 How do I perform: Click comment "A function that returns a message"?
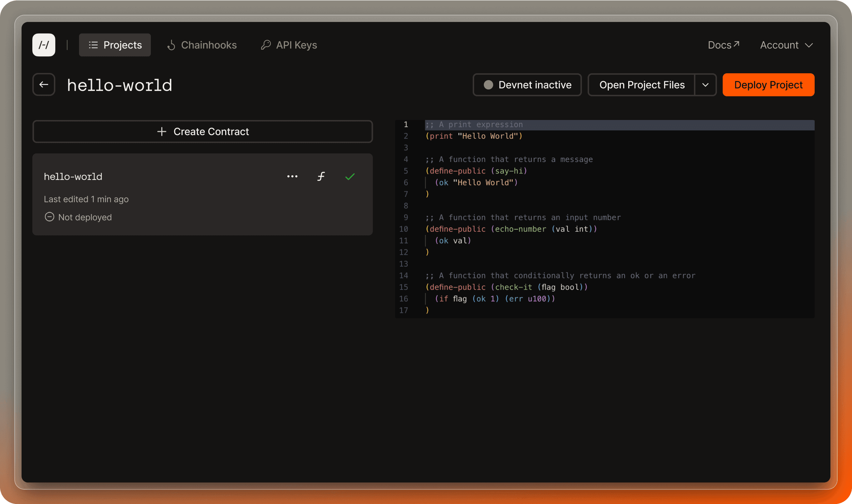pos(509,159)
